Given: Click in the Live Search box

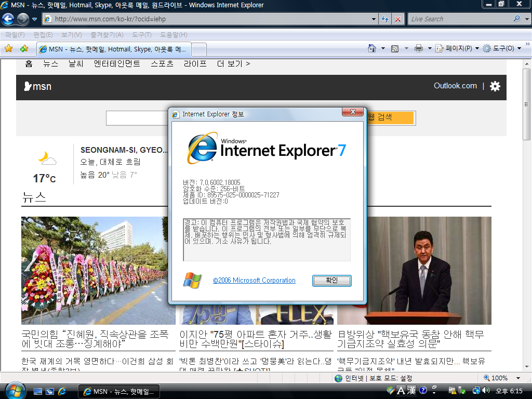Looking at the screenshot, I should point(461,19).
